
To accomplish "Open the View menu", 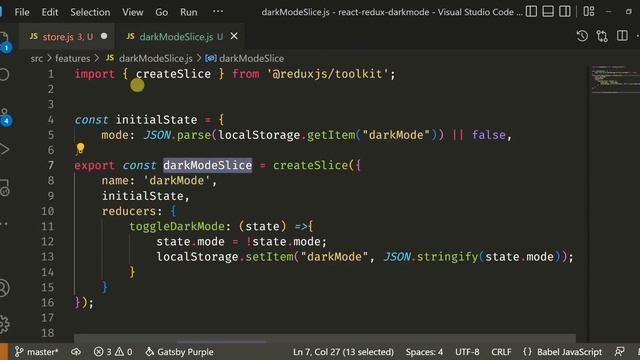I will click(133, 12).
